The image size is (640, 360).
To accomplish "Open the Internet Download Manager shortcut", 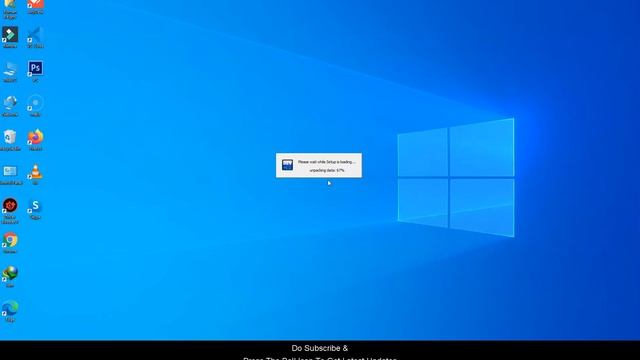I will 10,274.
